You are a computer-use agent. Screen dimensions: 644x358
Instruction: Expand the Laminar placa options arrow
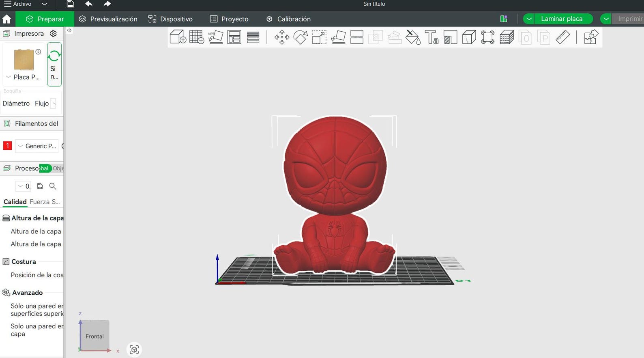point(529,19)
